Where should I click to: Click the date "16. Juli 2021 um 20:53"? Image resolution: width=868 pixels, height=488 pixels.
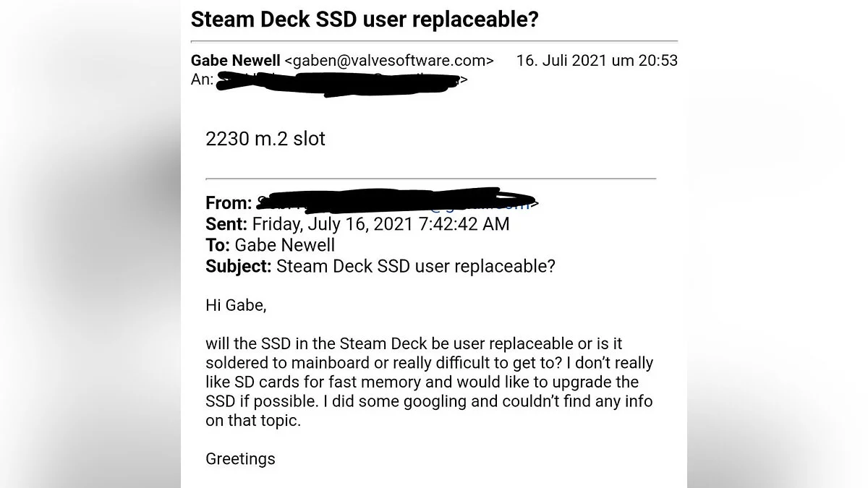597,61
